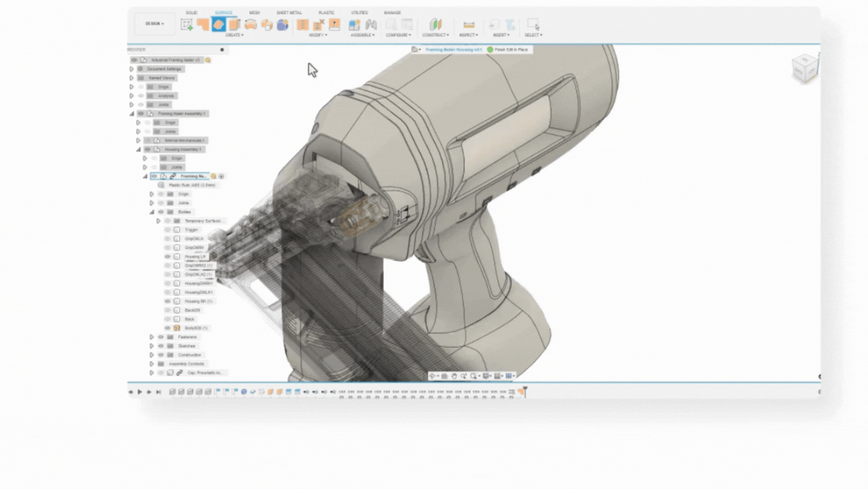Viewport: 868px width, 489px height.
Task: Select the Extrude surface tool icon
Action: tap(203, 25)
